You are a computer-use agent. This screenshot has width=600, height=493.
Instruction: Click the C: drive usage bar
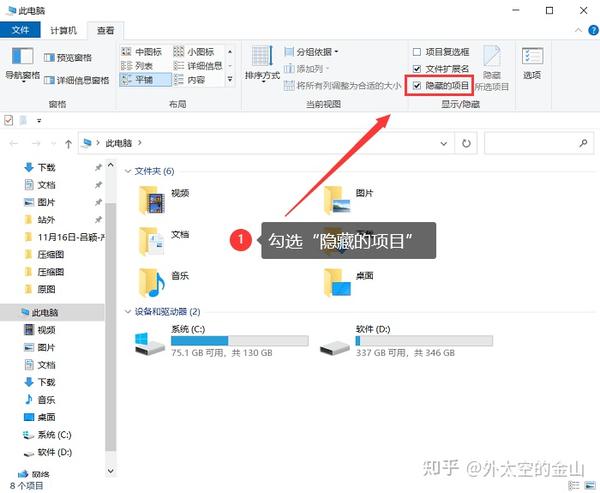point(240,341)
